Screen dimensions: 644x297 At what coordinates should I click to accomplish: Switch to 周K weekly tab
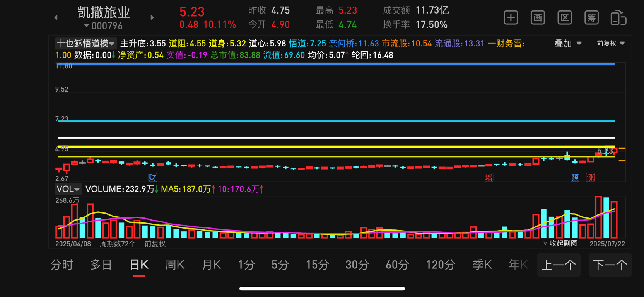[175, 265]
